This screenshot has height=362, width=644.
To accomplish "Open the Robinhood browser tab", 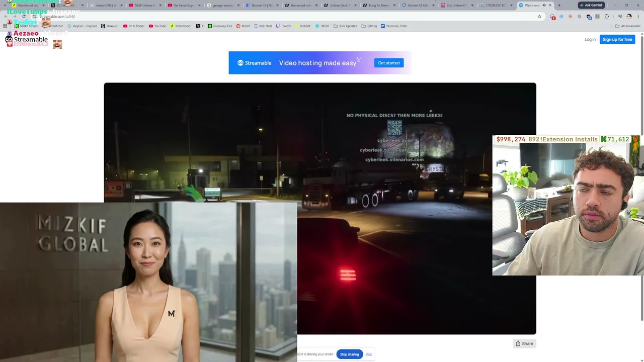I will (28, 6).
